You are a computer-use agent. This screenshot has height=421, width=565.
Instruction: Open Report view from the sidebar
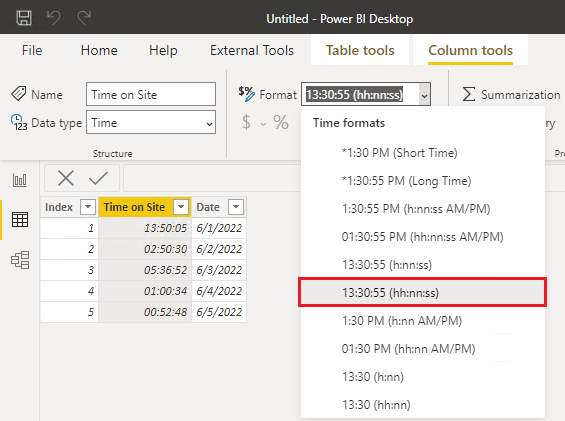[20, 180]
